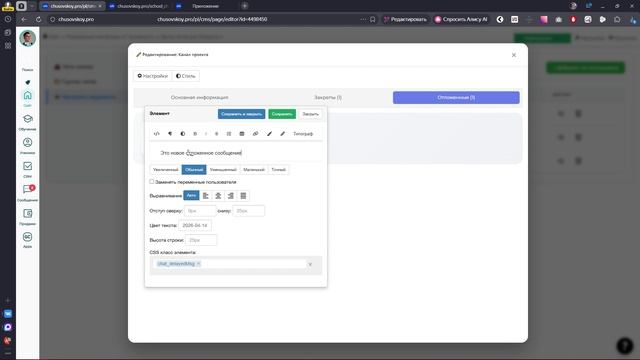The width and height of the screenshot is (640, 360).
Task: Click Сохранить и закрыть button
Action: click(242, 114)
